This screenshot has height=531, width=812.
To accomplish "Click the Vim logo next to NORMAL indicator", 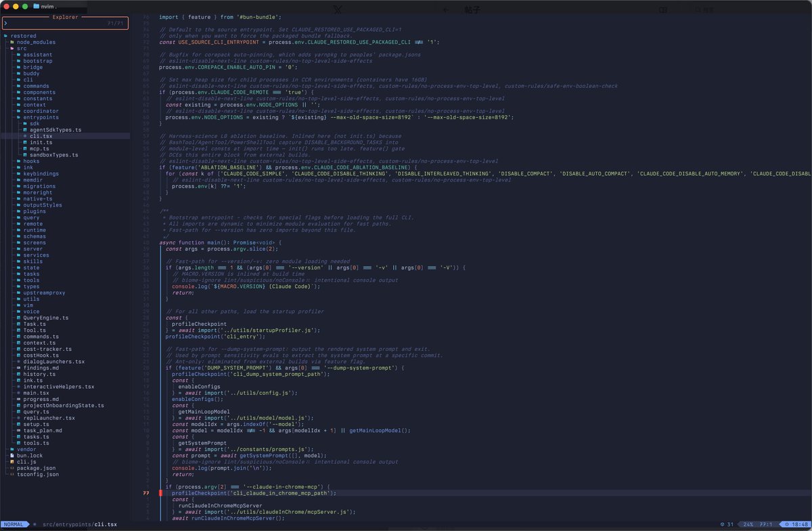I will [35, 524].
